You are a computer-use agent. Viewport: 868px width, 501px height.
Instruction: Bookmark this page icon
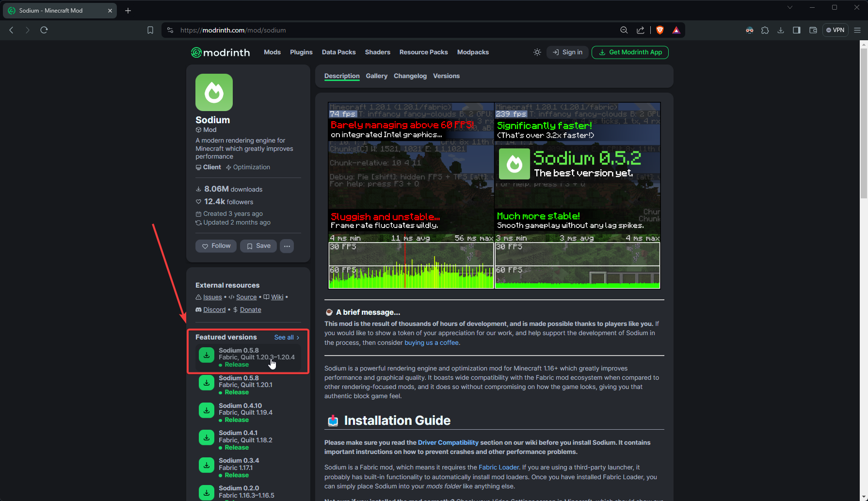[x=150, y=30]
